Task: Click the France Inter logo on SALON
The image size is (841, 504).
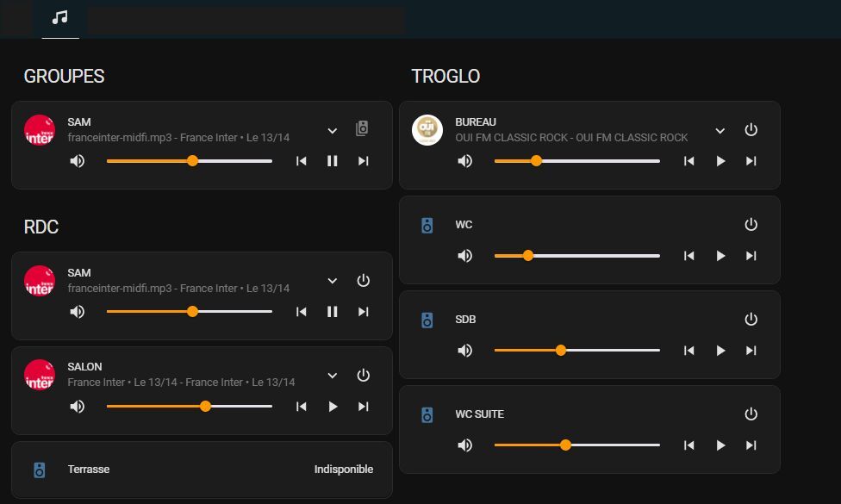Action: (40, 375)
